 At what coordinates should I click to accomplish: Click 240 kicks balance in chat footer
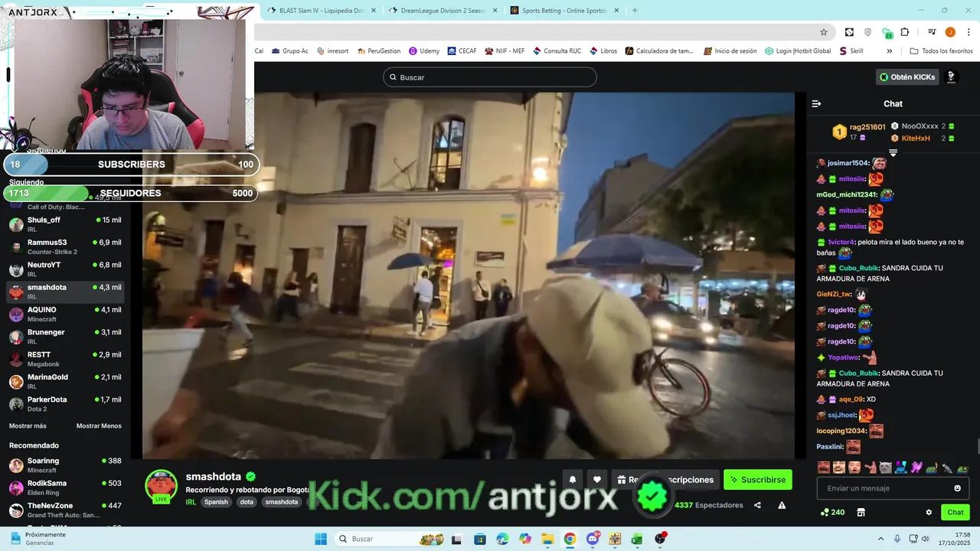point(832,513)
